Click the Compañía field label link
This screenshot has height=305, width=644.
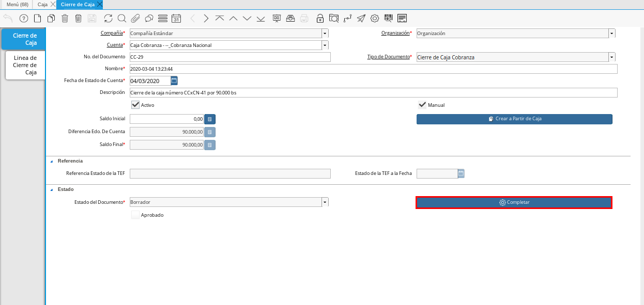(111, 33)
